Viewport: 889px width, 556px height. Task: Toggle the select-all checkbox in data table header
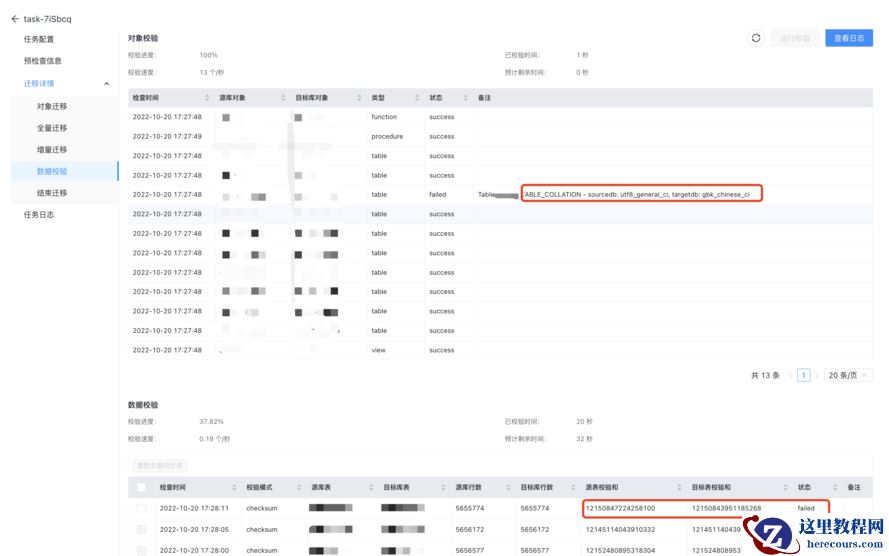pos(142,487)
